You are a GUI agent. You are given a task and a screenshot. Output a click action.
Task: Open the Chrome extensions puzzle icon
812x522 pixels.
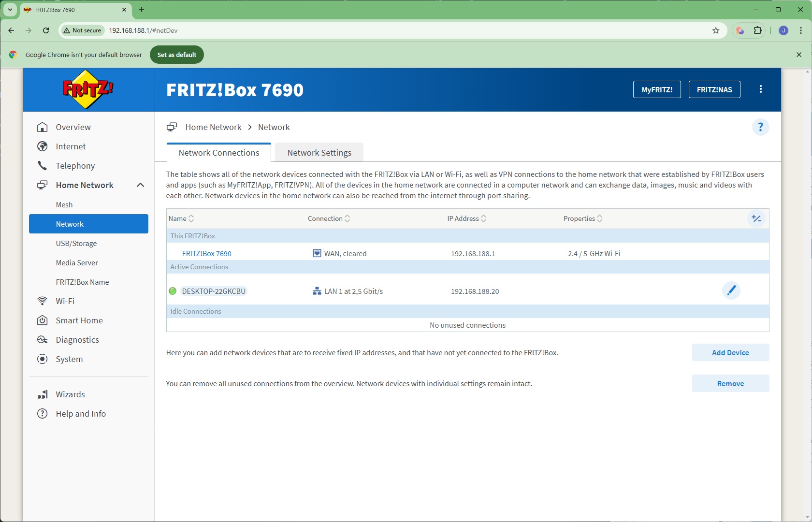click(758, 30)
